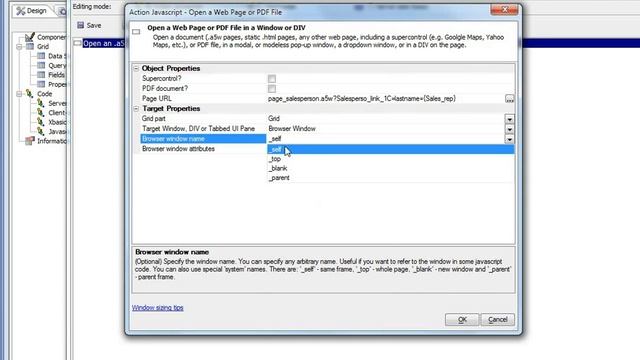Select the Grid part property label

[154, 118]
